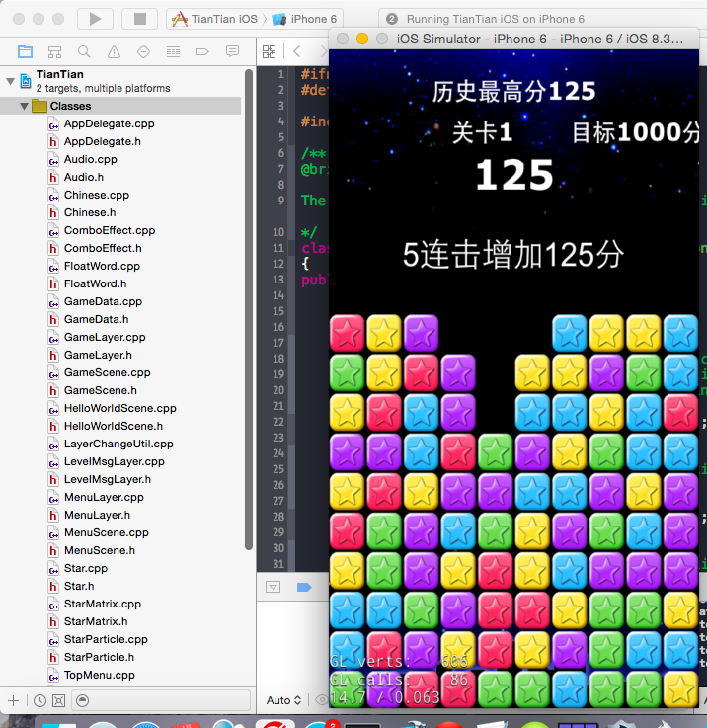Open HelloWorldScene.cpp file
707x728 pixels.
click(120, 409)
